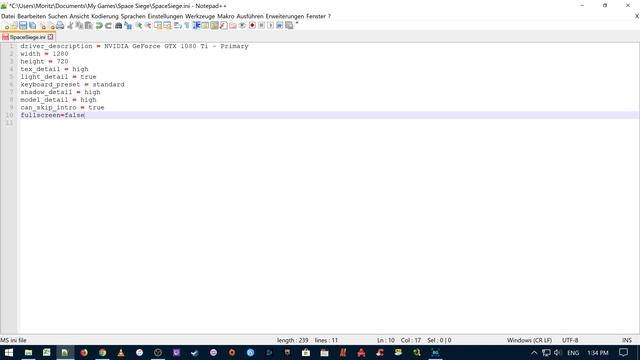Open the Ansicht menu
This screenshot has width=640, height=360.
click(x=79, y=16)
